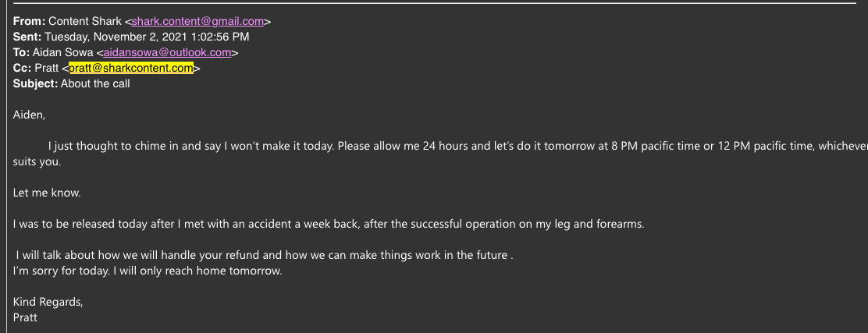Click the sentence about handling your refund

click(x=265, y=255)
